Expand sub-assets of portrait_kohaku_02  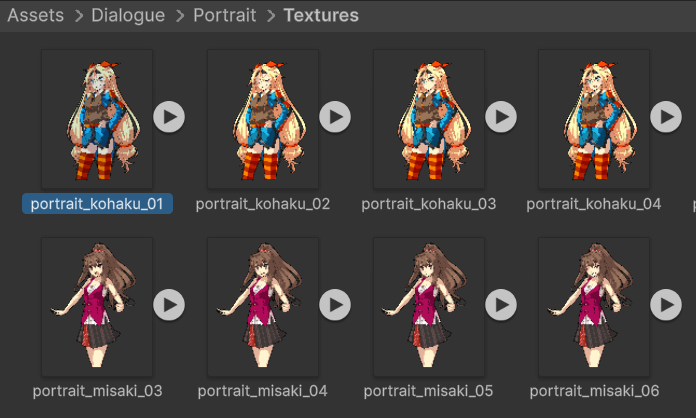[x=335, y=117]
